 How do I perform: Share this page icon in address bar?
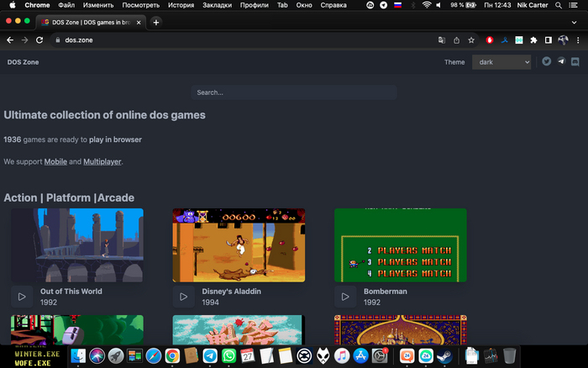coord(456,40)
